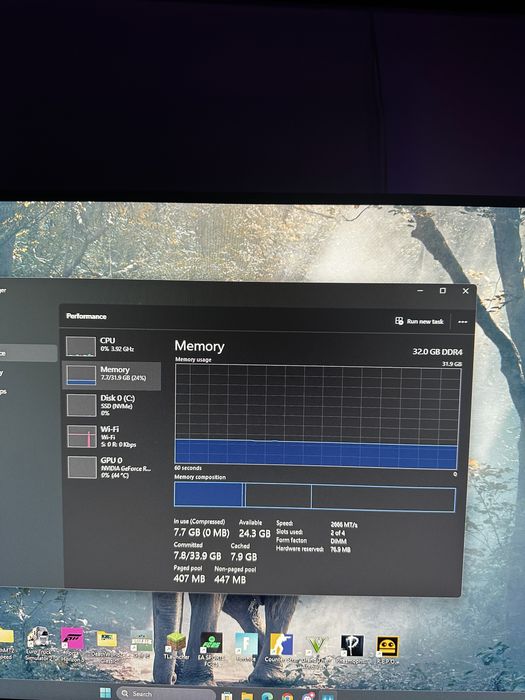The image size is (525, 700).
Task: Click the Run new task button
Action: tap(419, 321)
